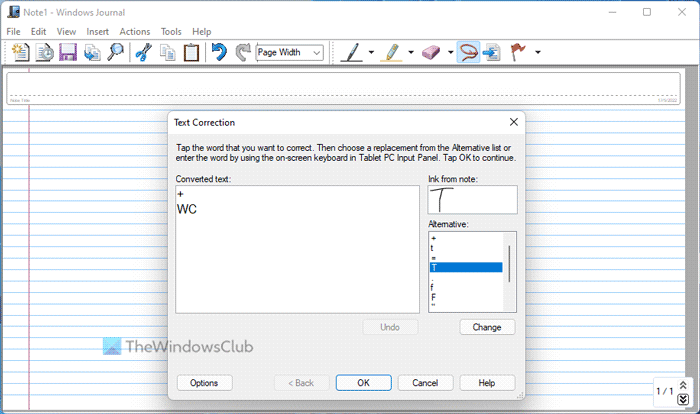Click the Note Title field
The width and height of the screenshot is (700, 414).
343,88
